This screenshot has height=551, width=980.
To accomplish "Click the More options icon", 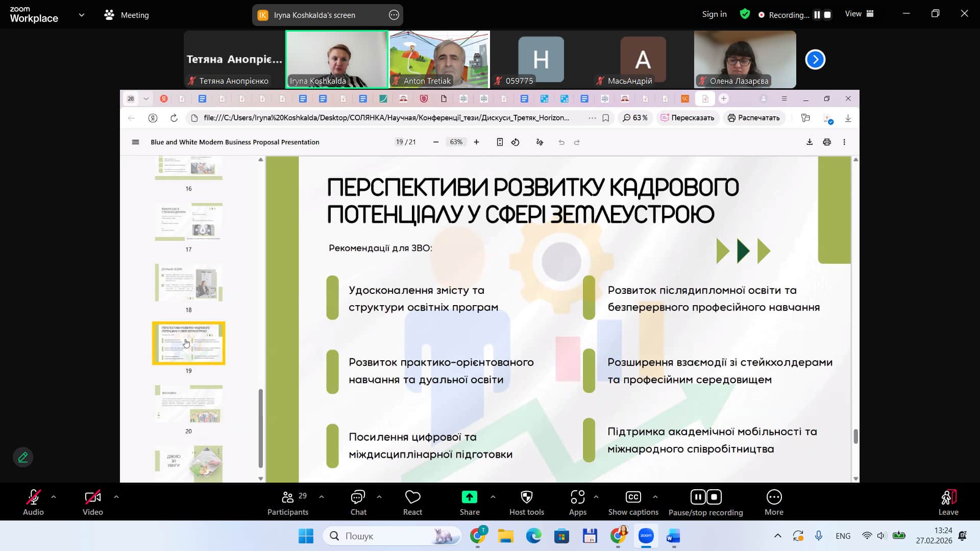I will click(774, 497).
